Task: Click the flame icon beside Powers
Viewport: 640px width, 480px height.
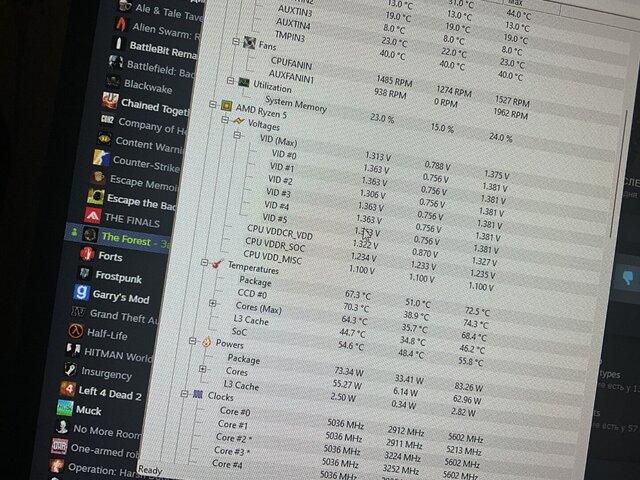Action: 205,341
